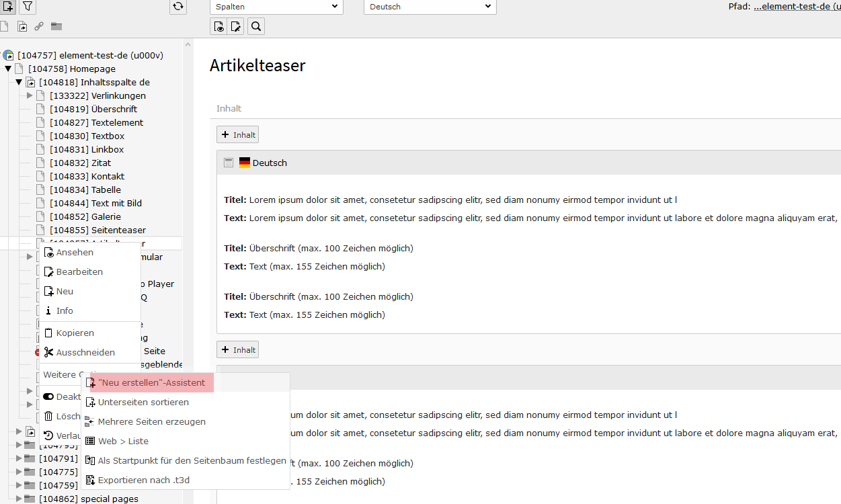
Task: Expand the Verlinkungen tree node
Action: [30, 95]
